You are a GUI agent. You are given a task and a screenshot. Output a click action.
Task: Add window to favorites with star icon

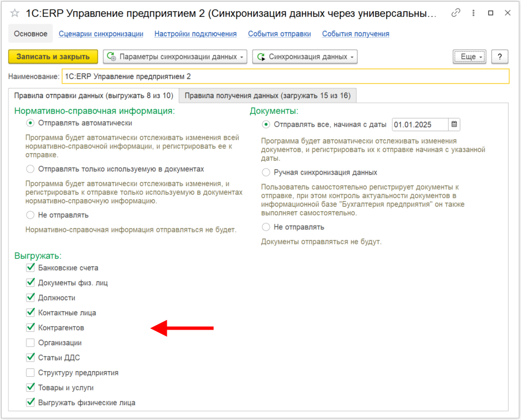15,13
